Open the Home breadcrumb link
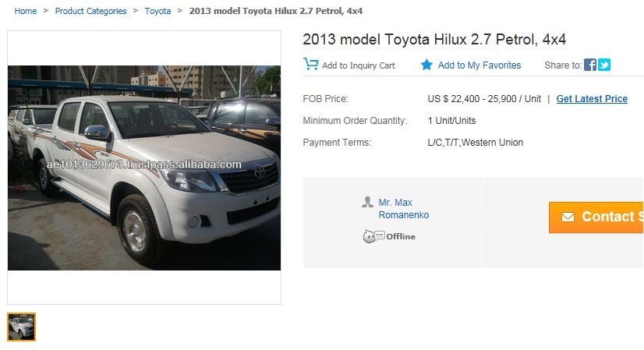This screenshot has width=644, height=350. pyautogui.click(x=26, y=11)
